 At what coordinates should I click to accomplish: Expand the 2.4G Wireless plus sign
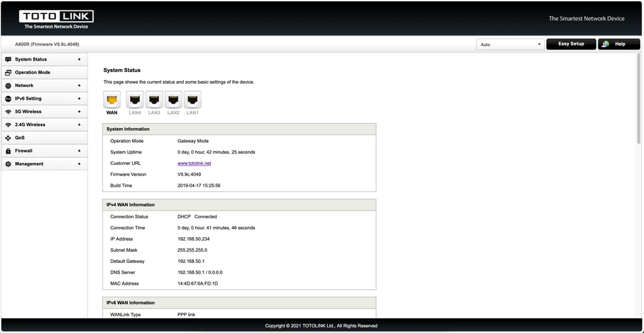(x=79, y=125)
